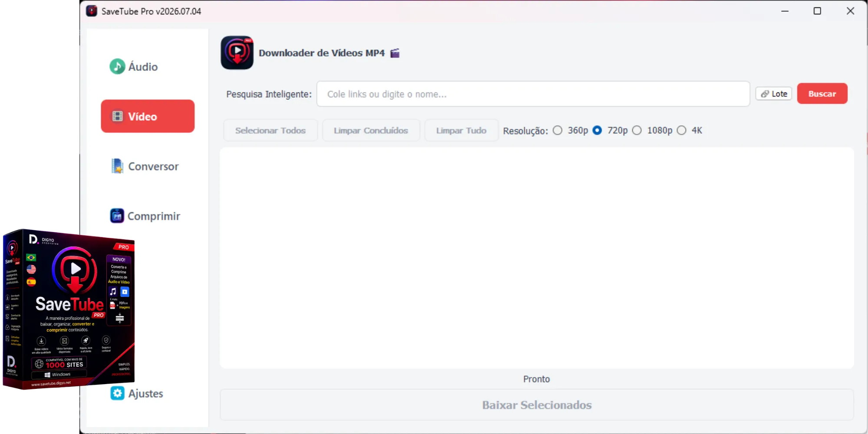The height and width of the screenshot is (434, 868).
Task: Click the green music note Áudio icon
Action: (x=117, y=66)
